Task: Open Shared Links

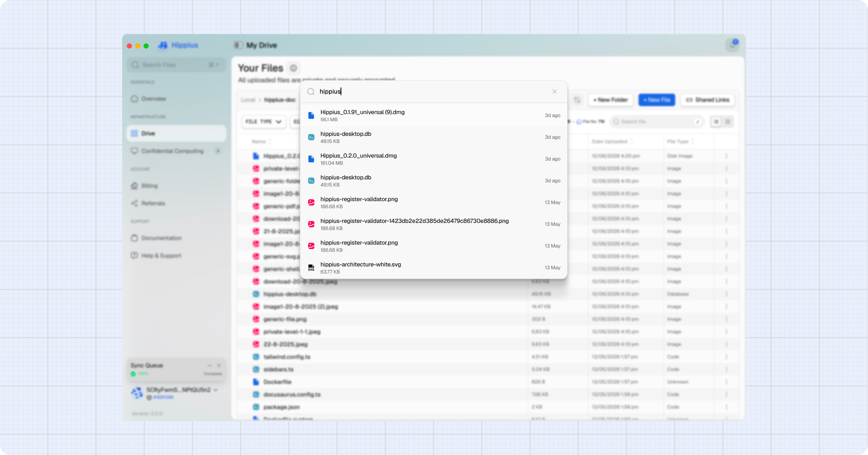Action: (707, 100)
